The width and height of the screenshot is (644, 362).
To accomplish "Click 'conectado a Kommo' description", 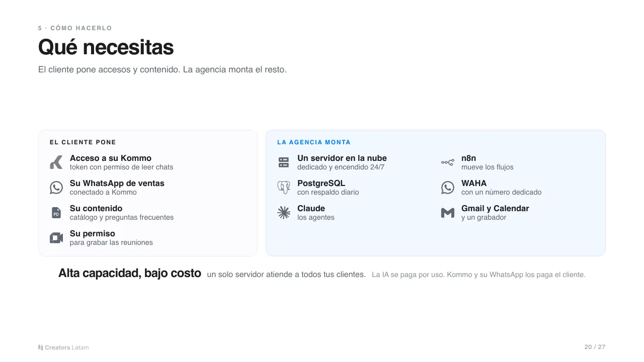I will (x=103, y=192).
